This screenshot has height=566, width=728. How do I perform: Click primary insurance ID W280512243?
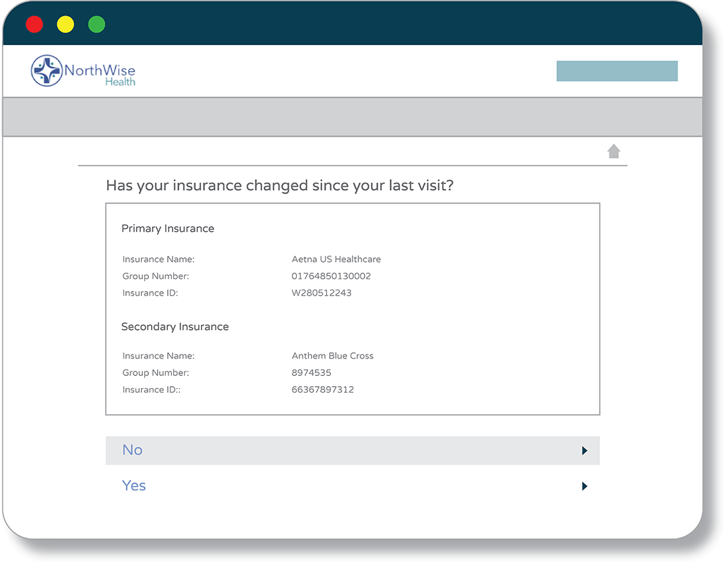(x=322, y=293)
